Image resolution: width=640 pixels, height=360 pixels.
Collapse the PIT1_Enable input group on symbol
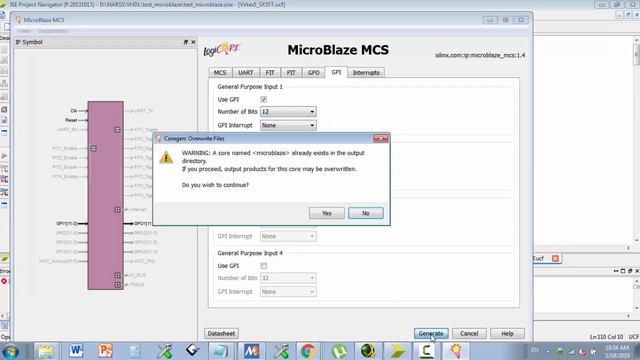pos(93,148)
